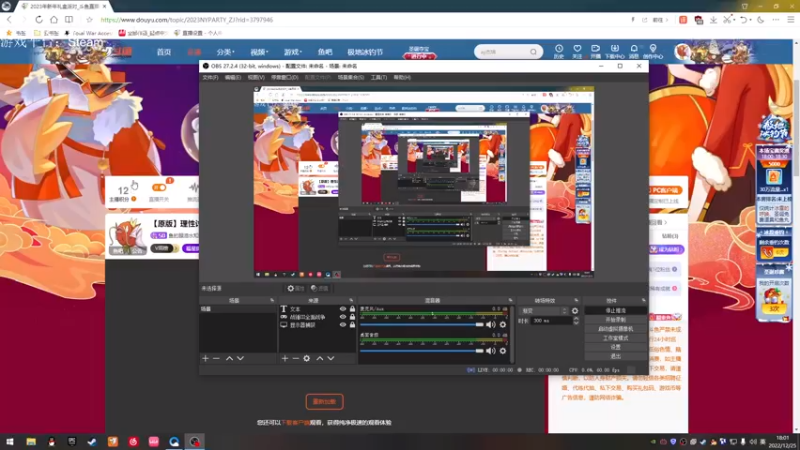Move source down in Sources panel
Image resolution: width=800 pixels, height=450 pixels.
point(331,359)
